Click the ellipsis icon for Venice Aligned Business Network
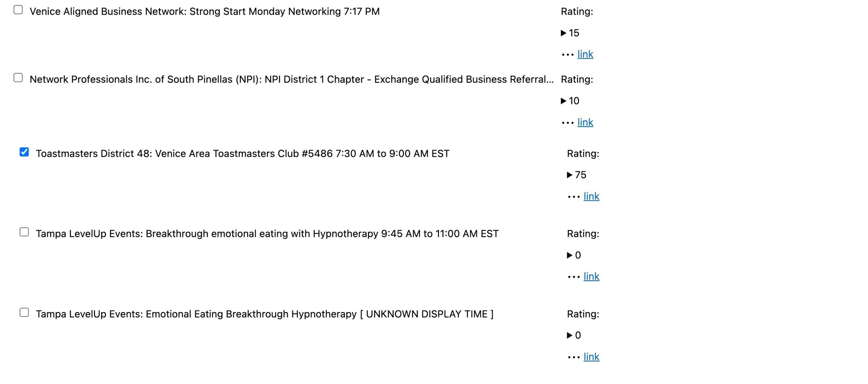The height and width of the screenshot is (384, 868). click(x=568, y=55)
